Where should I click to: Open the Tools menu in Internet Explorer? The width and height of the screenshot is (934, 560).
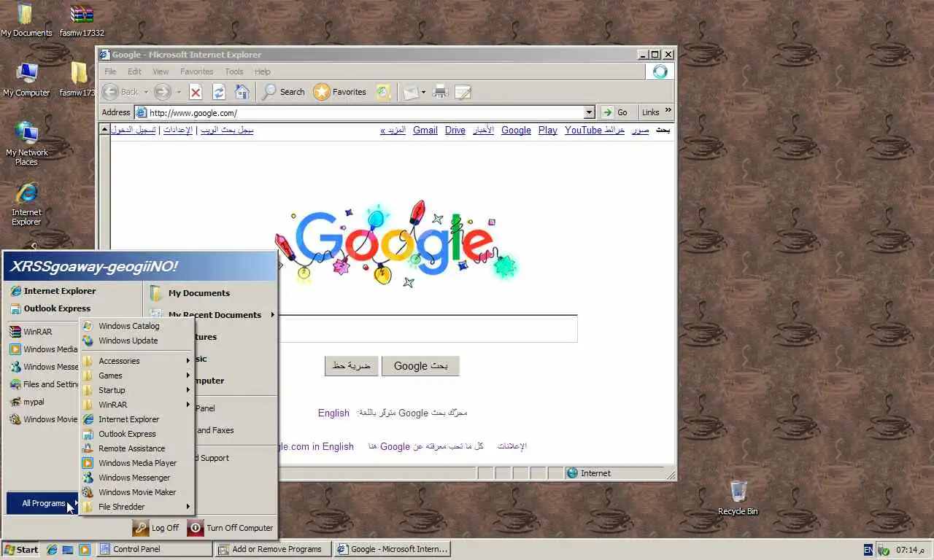coord(234,71)
